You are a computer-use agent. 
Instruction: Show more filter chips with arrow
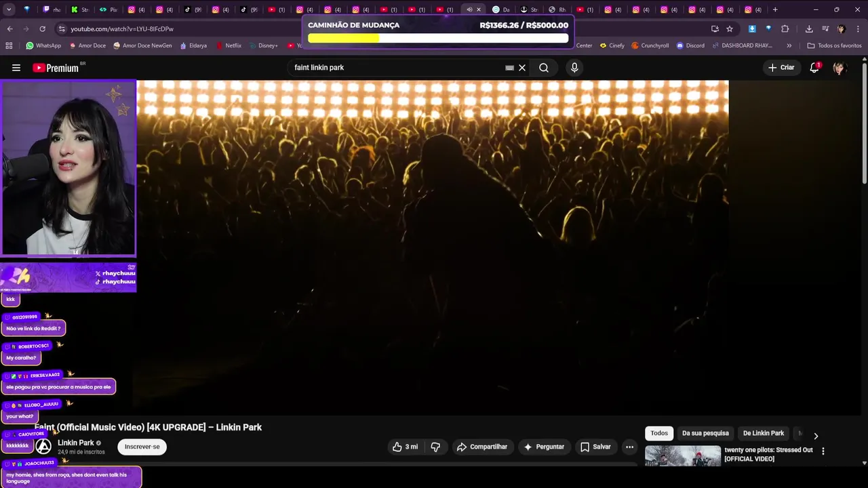click(816, 436)
